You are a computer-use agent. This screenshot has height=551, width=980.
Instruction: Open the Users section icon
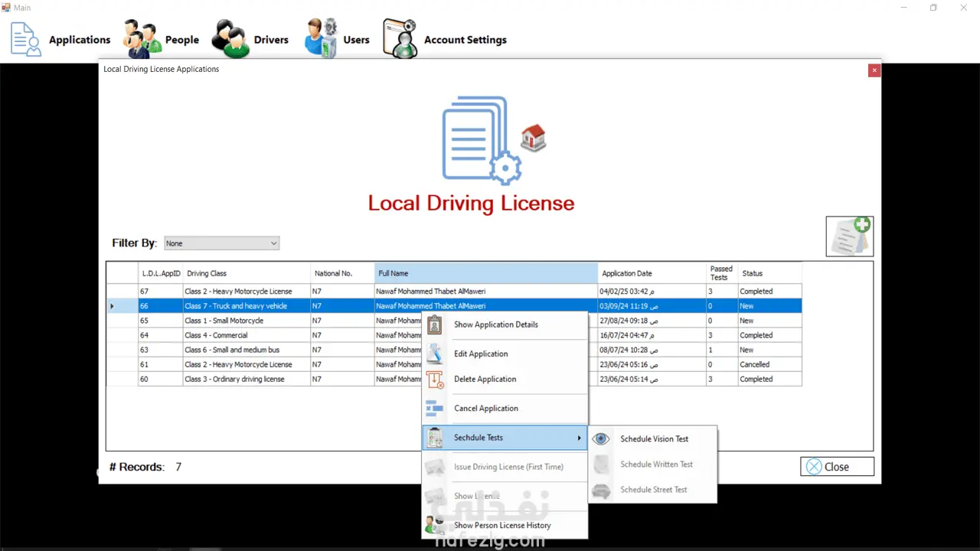[x=321, y=38]
